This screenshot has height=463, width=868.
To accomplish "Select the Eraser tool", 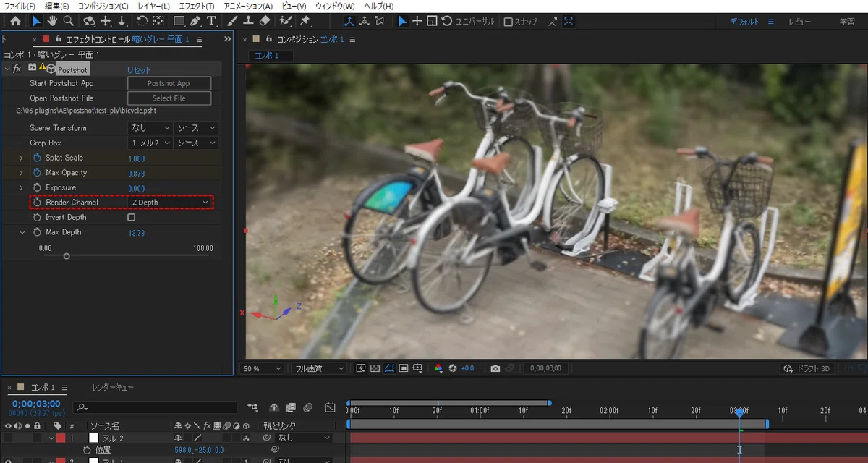I will click(264, 21).
